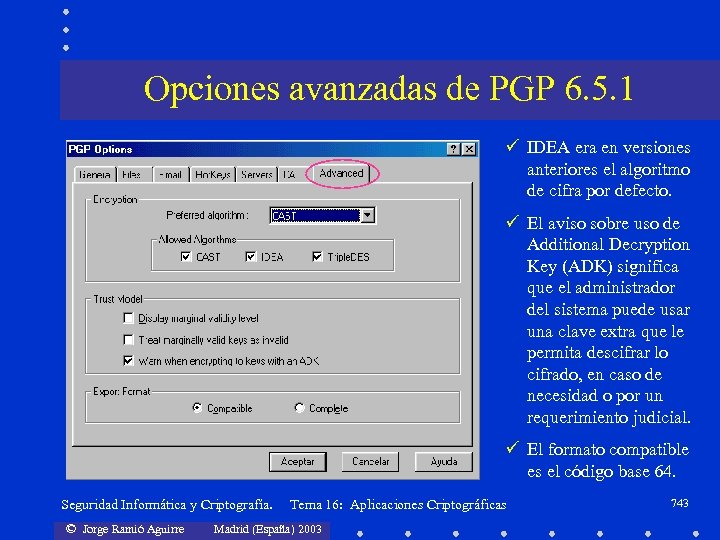Image resolution: width=720 pixels, height=540 pixels.
Task: Click the Preferred algorithm label
Action: (x=208, y=215)
